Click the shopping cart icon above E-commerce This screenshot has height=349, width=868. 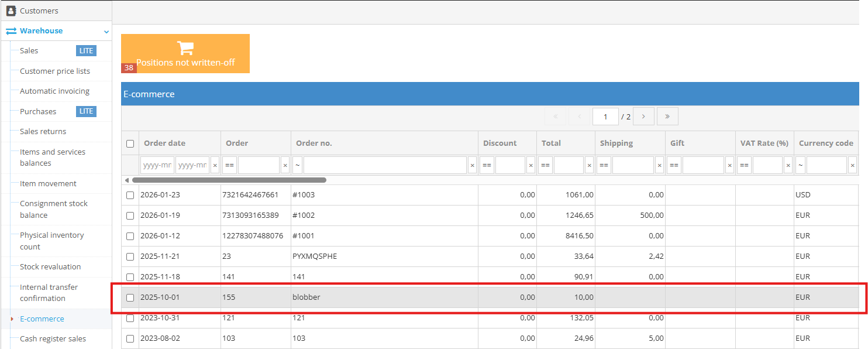tap(185, 47)
